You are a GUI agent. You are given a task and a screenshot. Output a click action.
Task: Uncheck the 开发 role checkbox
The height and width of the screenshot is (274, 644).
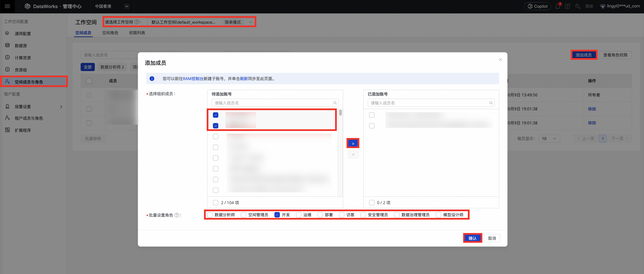pyautogui.click(x=277, y=215)
